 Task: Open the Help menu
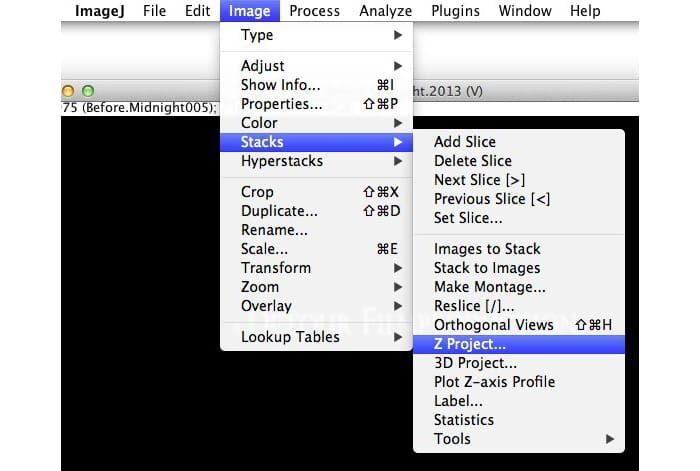click(x=585, y=11)
